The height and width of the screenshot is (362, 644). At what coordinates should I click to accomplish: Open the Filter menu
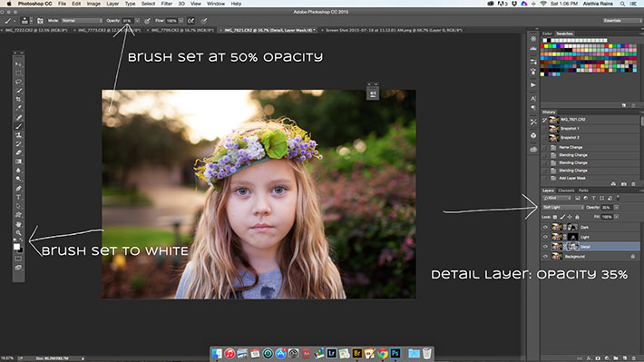tap(166, 4)
